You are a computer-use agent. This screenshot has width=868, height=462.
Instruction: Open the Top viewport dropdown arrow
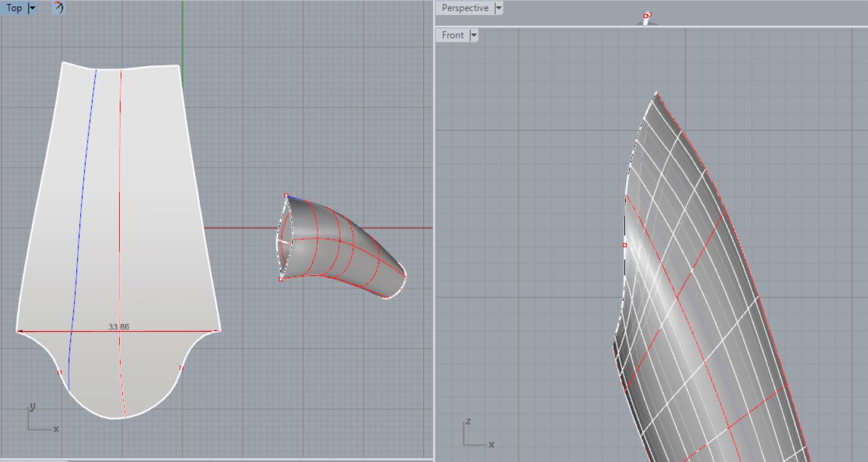33,8
